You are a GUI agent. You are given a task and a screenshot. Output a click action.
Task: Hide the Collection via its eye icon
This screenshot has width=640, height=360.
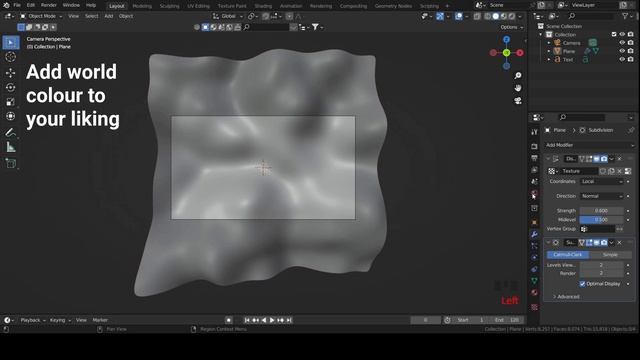(622, 35)
